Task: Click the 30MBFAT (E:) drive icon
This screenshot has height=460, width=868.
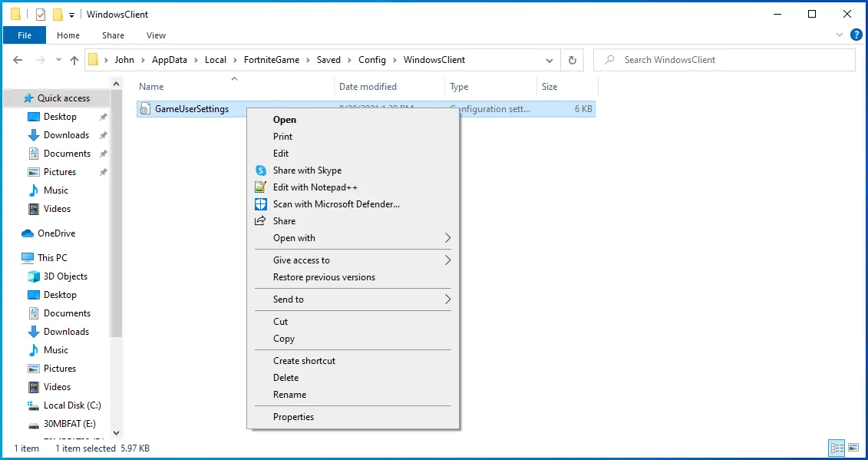Action: (34, 424)
